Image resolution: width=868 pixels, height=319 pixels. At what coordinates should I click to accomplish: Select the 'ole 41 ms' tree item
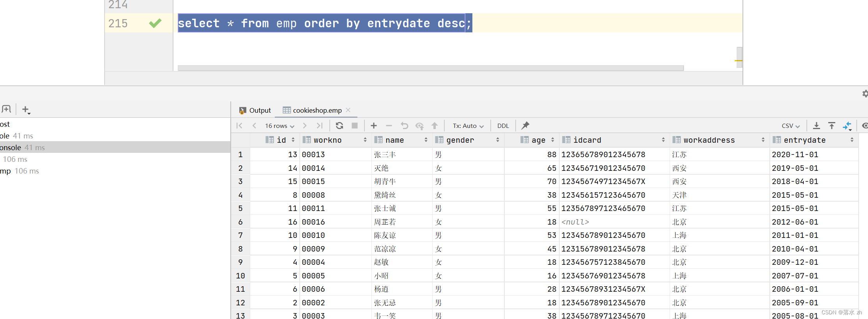[115, 136]
